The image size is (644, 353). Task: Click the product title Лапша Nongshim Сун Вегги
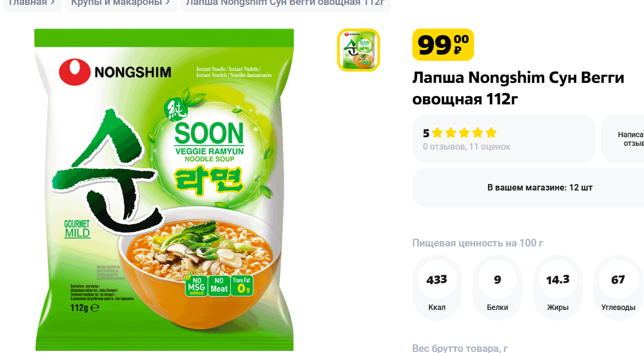[518, 88]
